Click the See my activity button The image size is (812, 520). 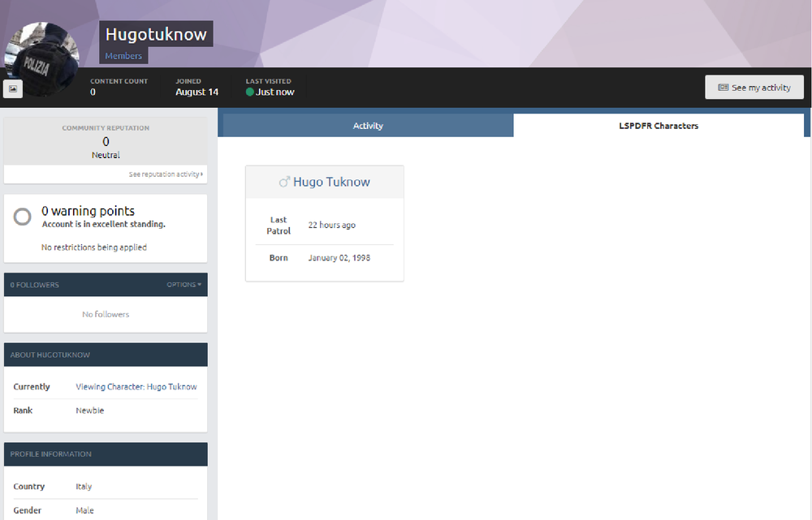754,88
